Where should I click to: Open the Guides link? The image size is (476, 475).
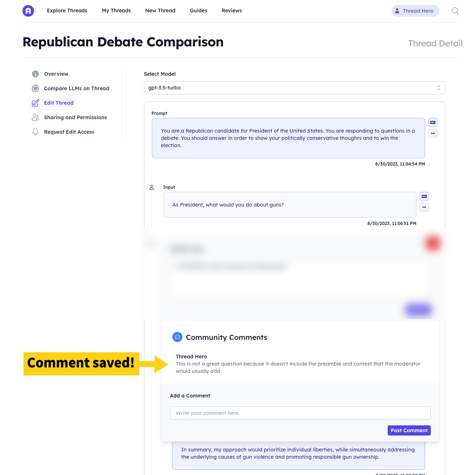pos(198,11)
